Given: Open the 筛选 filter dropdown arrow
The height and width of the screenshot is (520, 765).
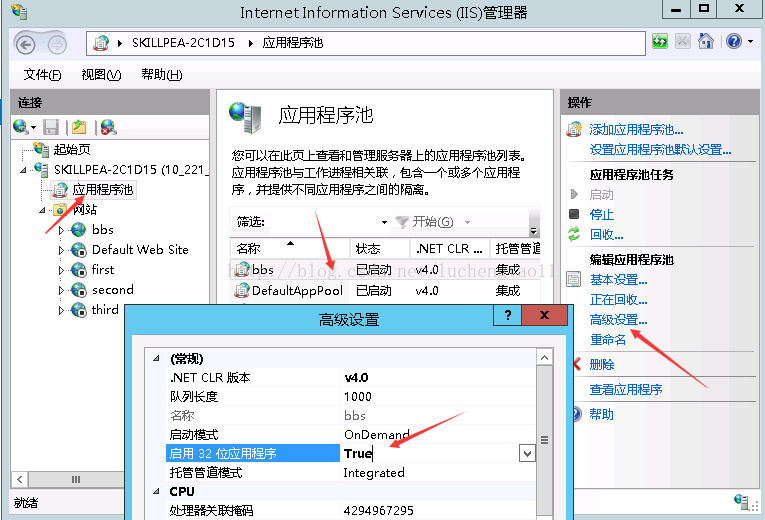Looking at the screenshot, I should (384, 222).
